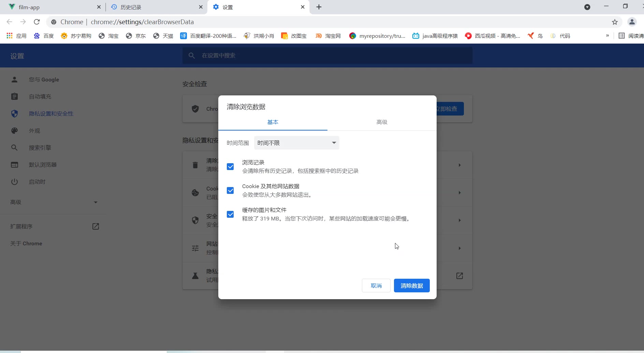The width and height of the screenshot is (644, 353).
Task: Bookmark this page with the star icon
Action: pos(615,22)
